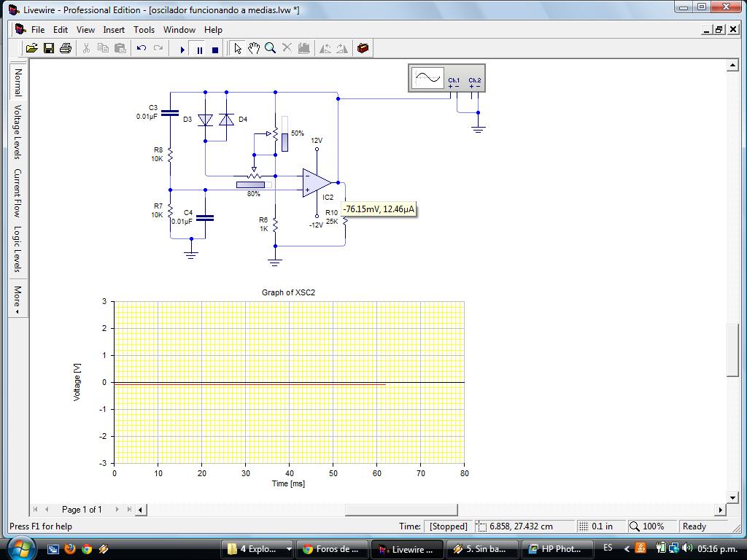This screenshot has width=747, height=560.
Task: Open the Tools menu
Action: coord(144,30)
